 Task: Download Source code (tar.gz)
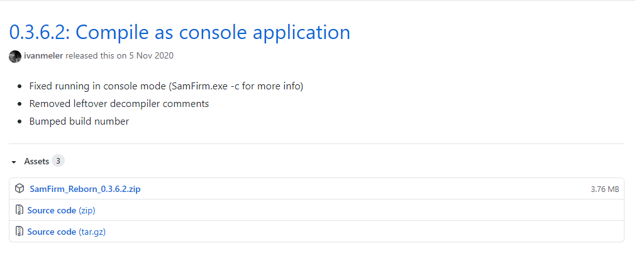67,232
